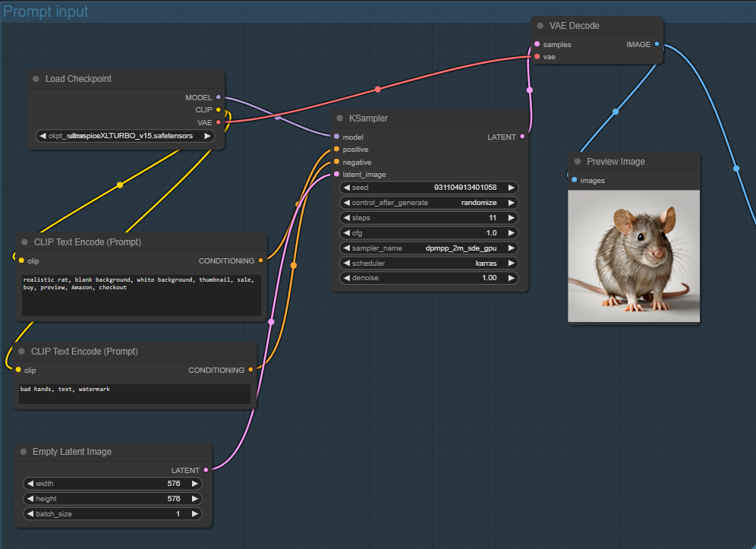Click the vae input socket on VAE Decode
This screenshot has width=756, height=549.
point(537,56)
